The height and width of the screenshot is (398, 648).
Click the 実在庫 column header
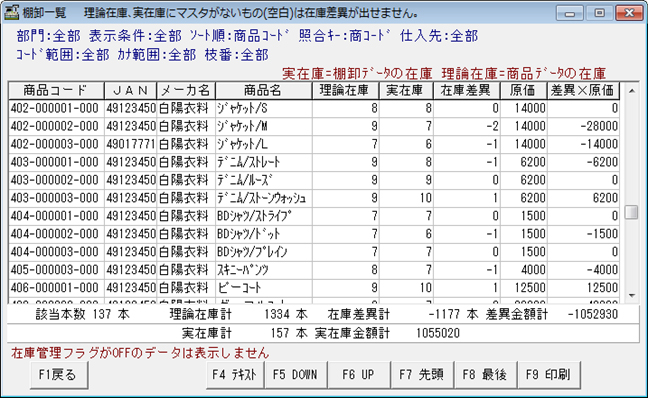pos(406,91)
